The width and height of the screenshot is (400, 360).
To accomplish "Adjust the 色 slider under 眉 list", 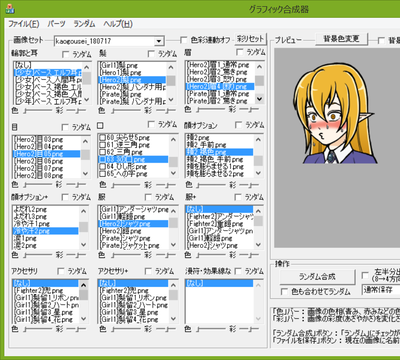I will [x=210, y=110].
